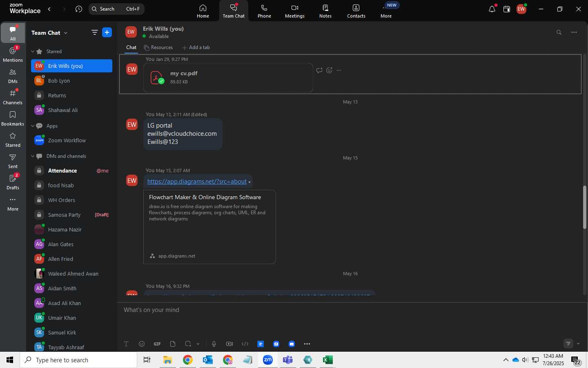Viewport: 588px width, 368px height.
Task: Record an audio message with the microphone
Action: tap(214, 344)
